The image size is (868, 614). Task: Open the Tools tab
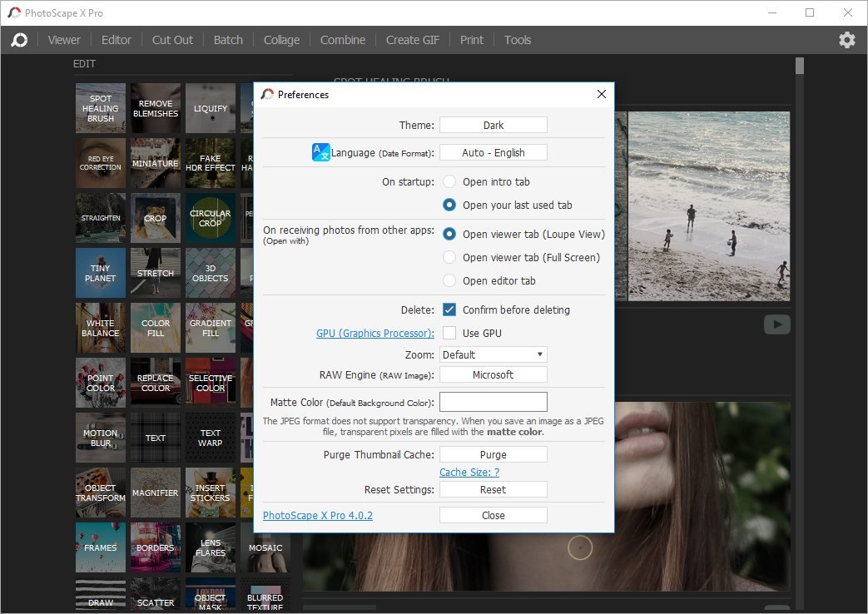[x=518, y=40]
